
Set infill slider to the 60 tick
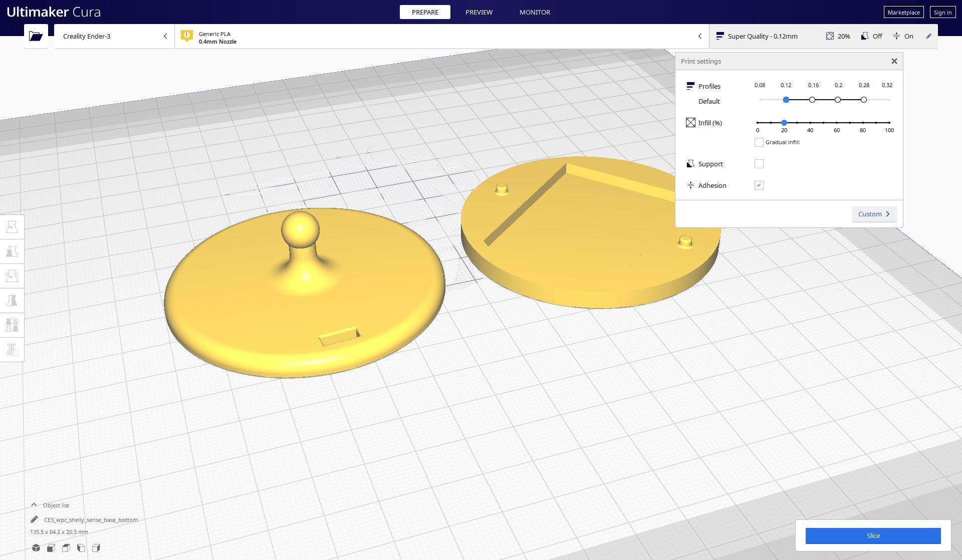pyautogui.click(x=836, y=123)
